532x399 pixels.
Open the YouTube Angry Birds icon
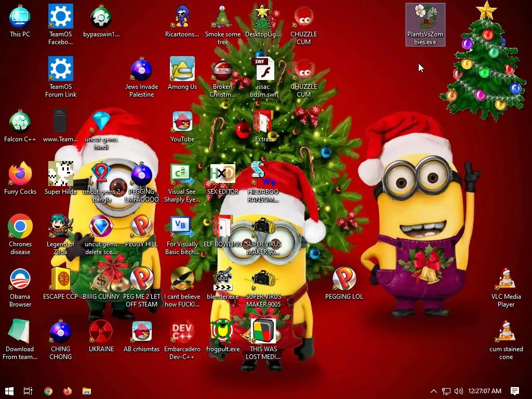(x=182, y=126)
